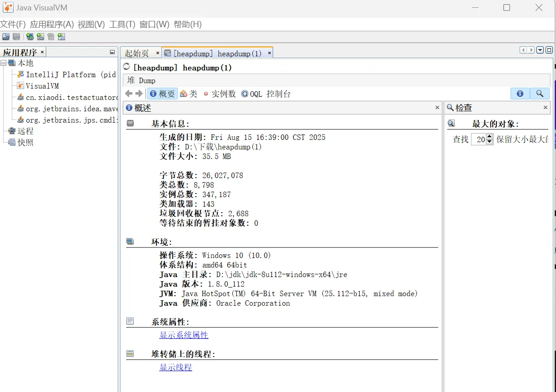The width and height of the screenshot is (556, 392).
Task: Select the 快照 (Snapshots) node
Action: coord(25,142)
